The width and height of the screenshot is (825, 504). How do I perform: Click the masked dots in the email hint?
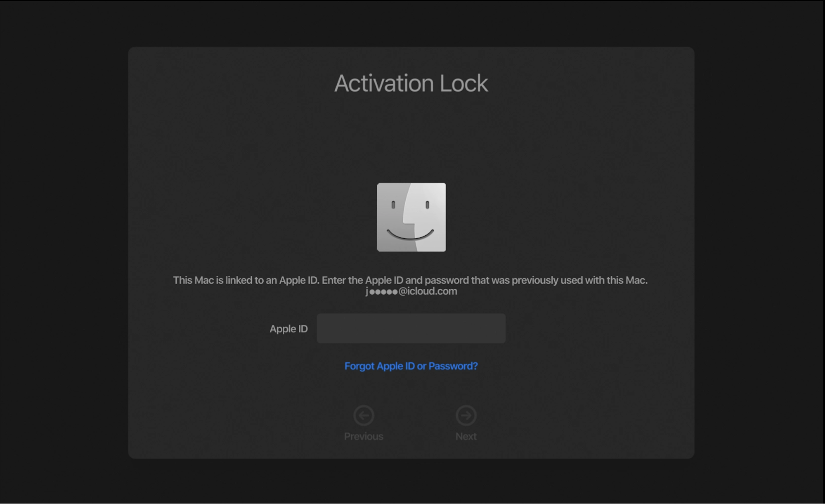pyautogui.click(x=383, y=292)
